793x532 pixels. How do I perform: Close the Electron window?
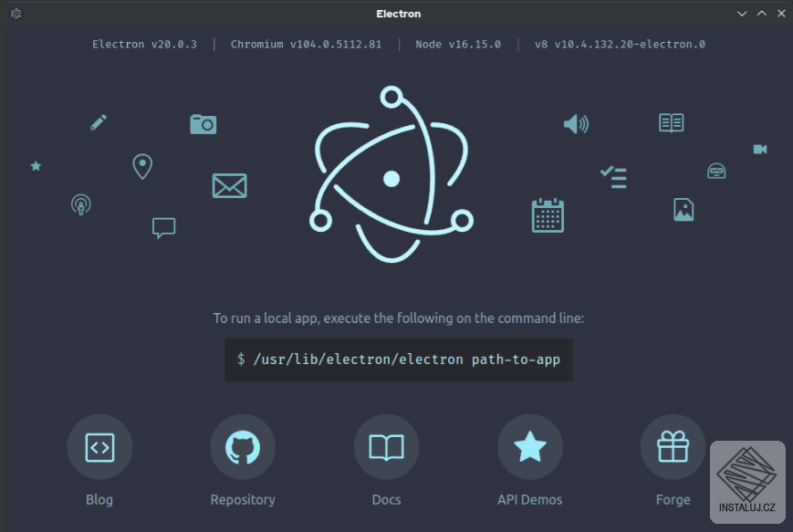pos(781,14)
